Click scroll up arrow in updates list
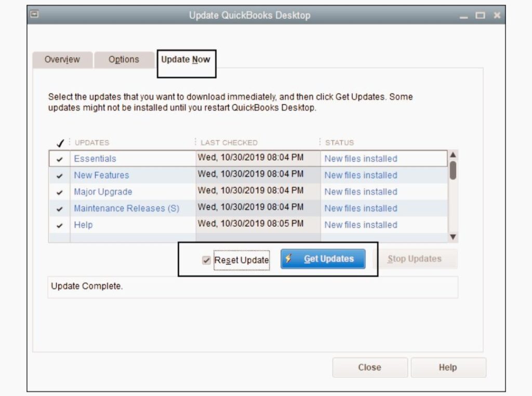Screen dimensions: 532x396 tap(453, 155)
